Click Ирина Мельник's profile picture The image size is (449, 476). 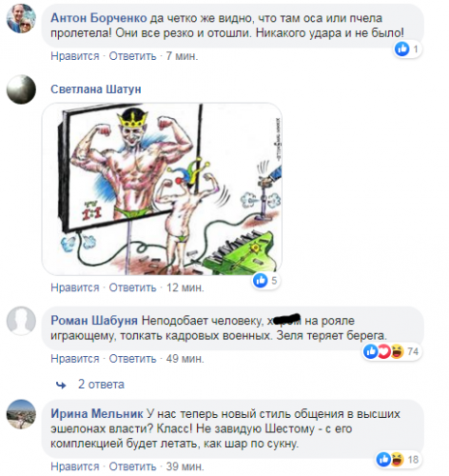coord(21,414)
